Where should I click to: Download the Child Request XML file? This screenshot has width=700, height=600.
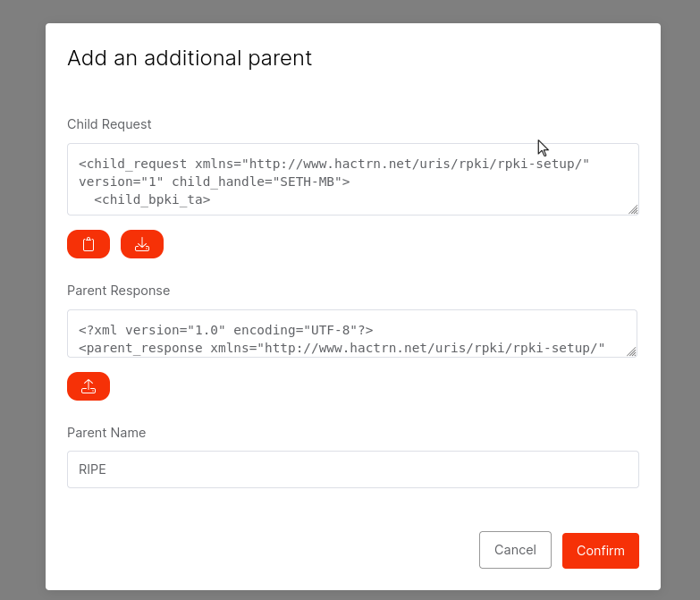click(142, 244)
